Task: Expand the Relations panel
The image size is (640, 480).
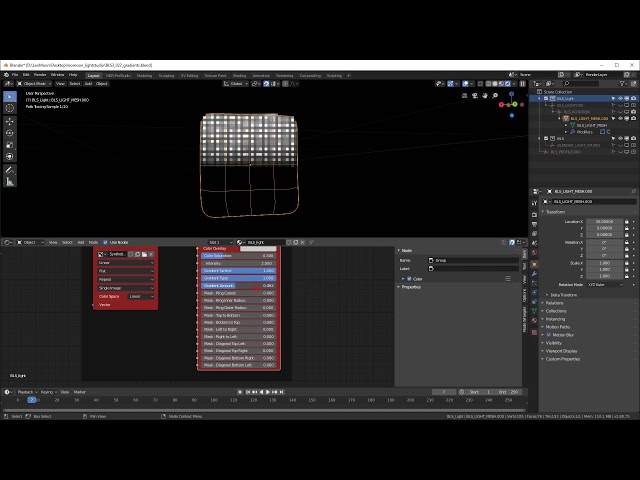Action: click(554, 303)
